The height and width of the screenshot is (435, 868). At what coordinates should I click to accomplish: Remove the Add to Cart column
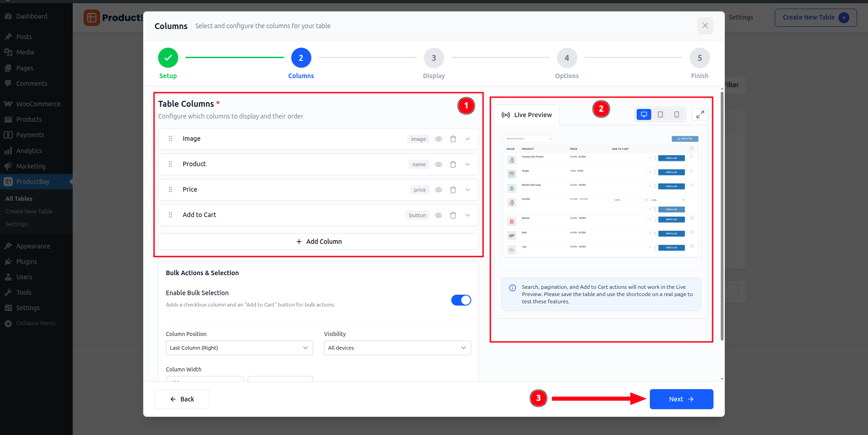[x=453, y=215]
